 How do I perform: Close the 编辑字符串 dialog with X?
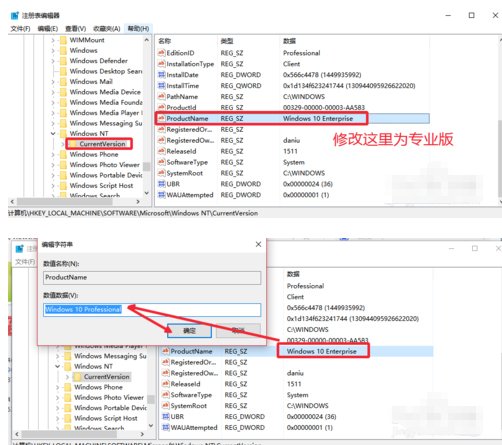258,244
